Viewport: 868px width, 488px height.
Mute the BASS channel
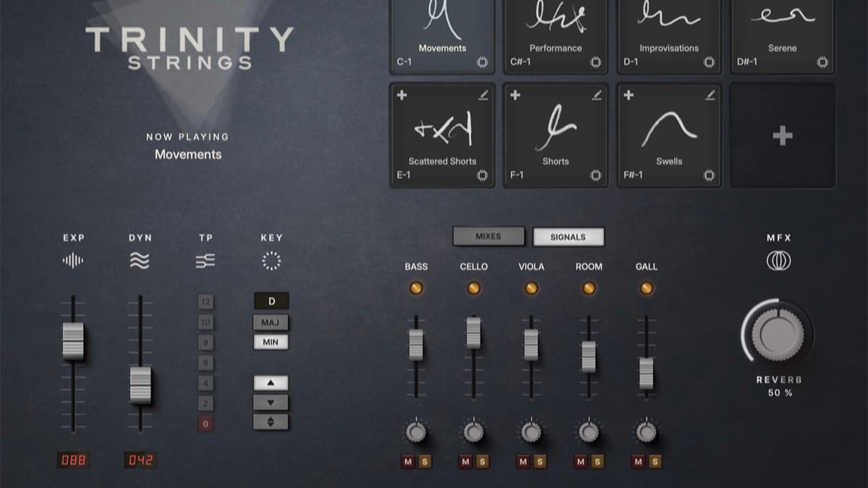click(x=408, y=461)
